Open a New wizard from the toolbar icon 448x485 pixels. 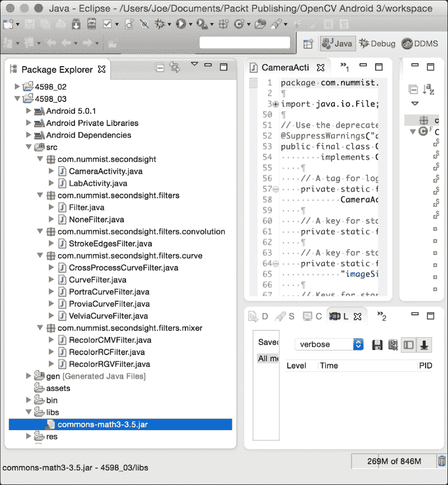tap(8, 25)
